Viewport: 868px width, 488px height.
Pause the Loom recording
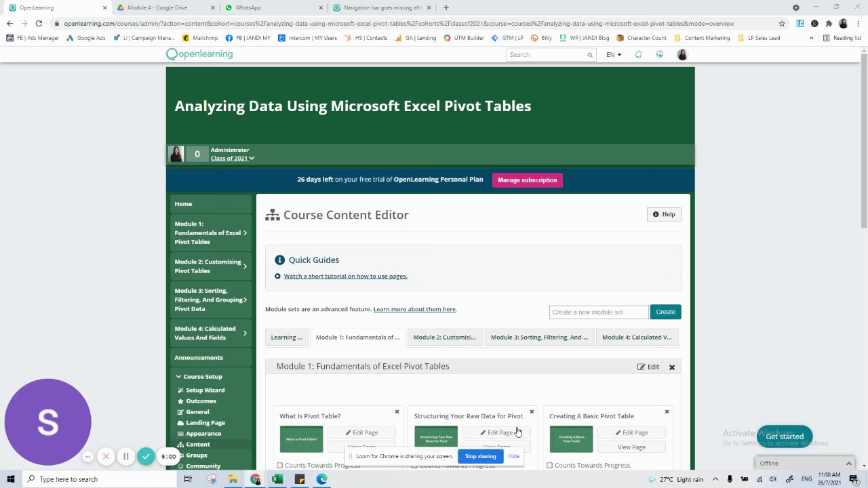pyautogui.click(x=125, y=457)
